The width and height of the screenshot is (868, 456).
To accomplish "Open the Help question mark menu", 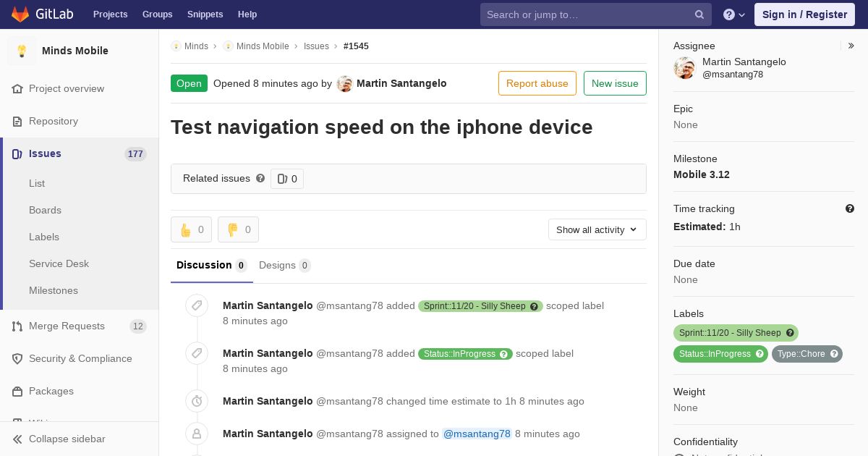I will pos(734,14).
